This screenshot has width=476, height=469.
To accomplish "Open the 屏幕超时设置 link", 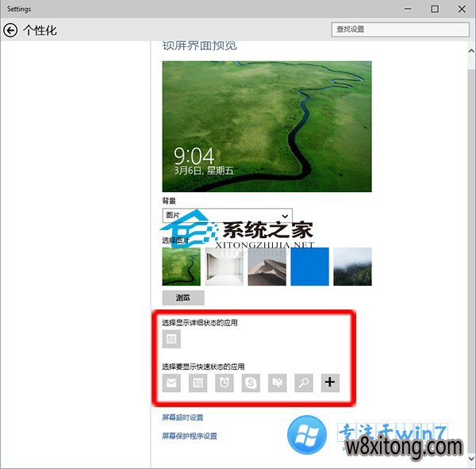I will (x=183, y=417).
